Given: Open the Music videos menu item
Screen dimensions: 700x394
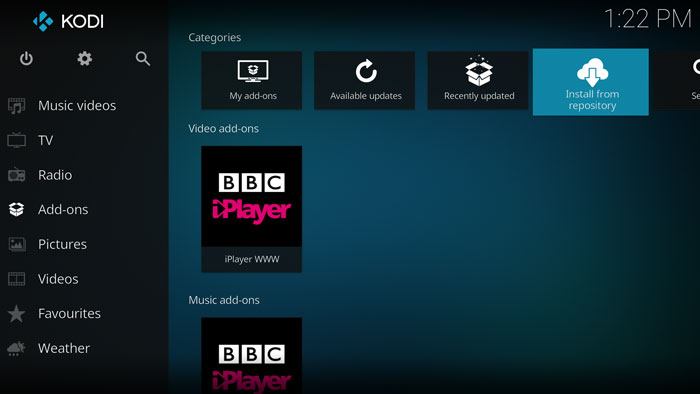Looking at the screenshot, I should (77, 106).
